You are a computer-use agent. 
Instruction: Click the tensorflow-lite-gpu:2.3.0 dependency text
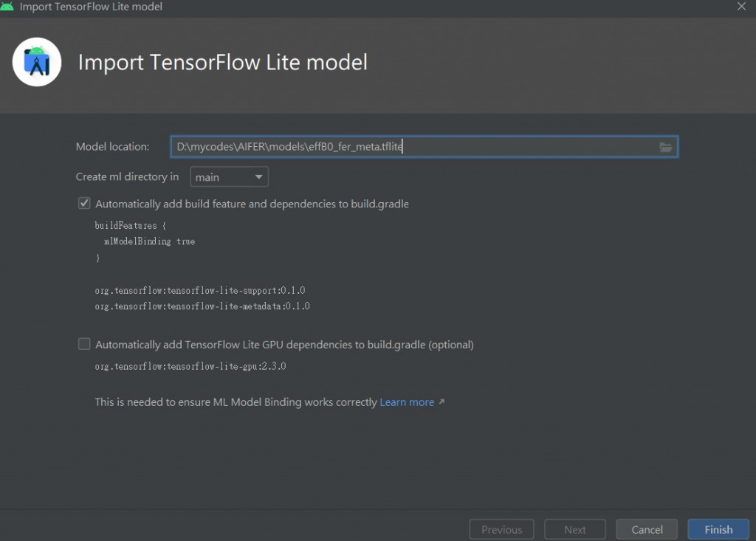(190, 366)
